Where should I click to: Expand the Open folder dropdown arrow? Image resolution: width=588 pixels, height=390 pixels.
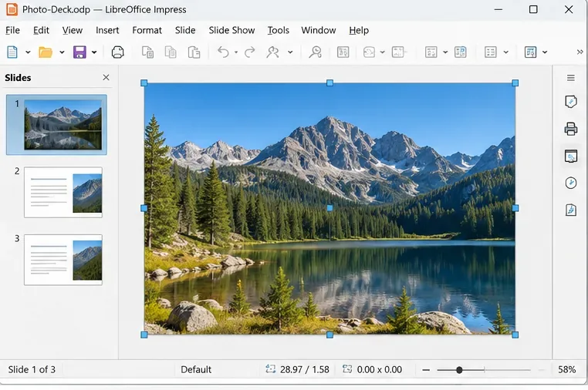62,52
